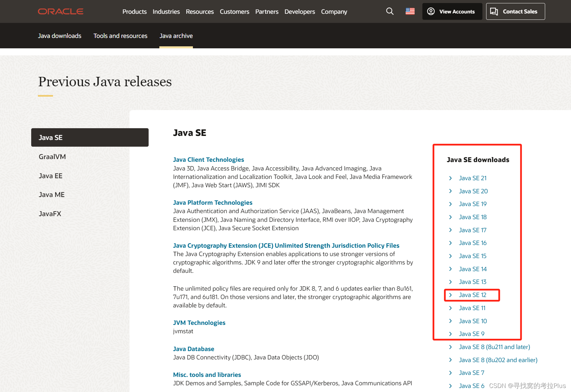This screenshot has height=392, width=571.
Task: Open the Java SE 16 download link
Action: pyautogui.click(x=473, y=243)
